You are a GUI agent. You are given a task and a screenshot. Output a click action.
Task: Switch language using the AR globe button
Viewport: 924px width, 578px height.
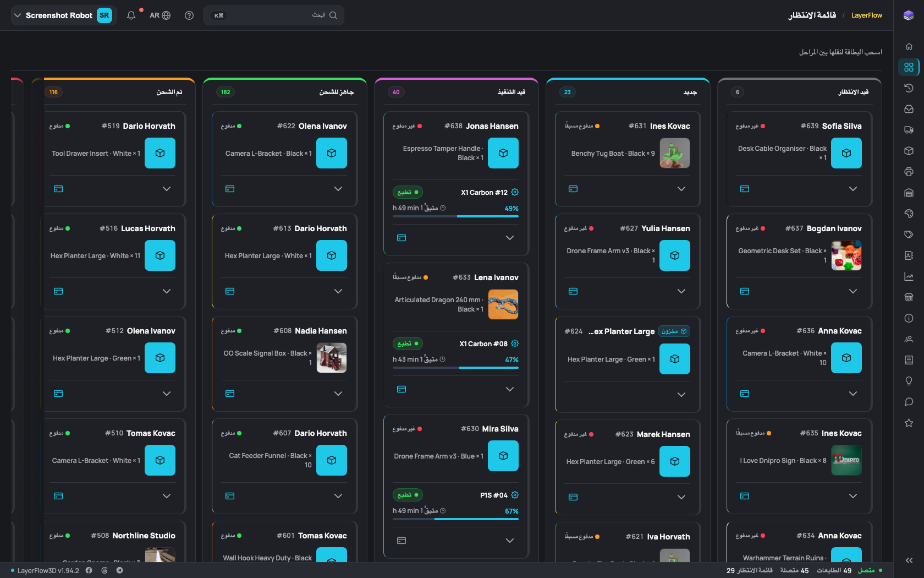(160, 15)
